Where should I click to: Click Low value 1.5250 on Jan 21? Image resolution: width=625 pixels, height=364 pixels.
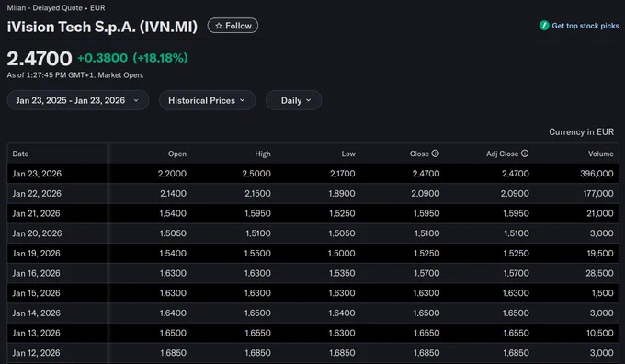click(x=342, y=213)
